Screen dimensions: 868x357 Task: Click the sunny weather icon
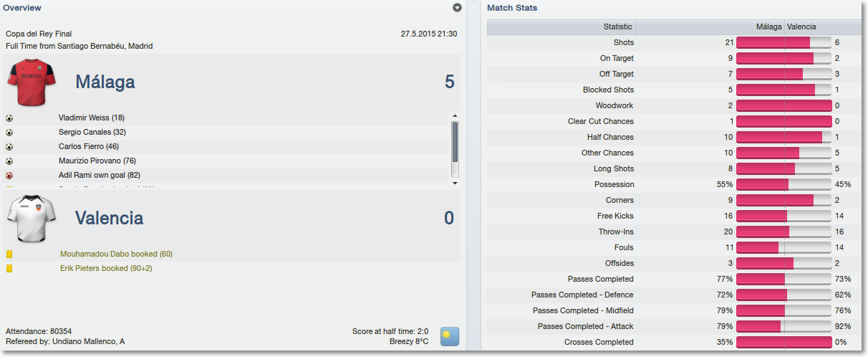pyautogui.click(x=449, y=337)
